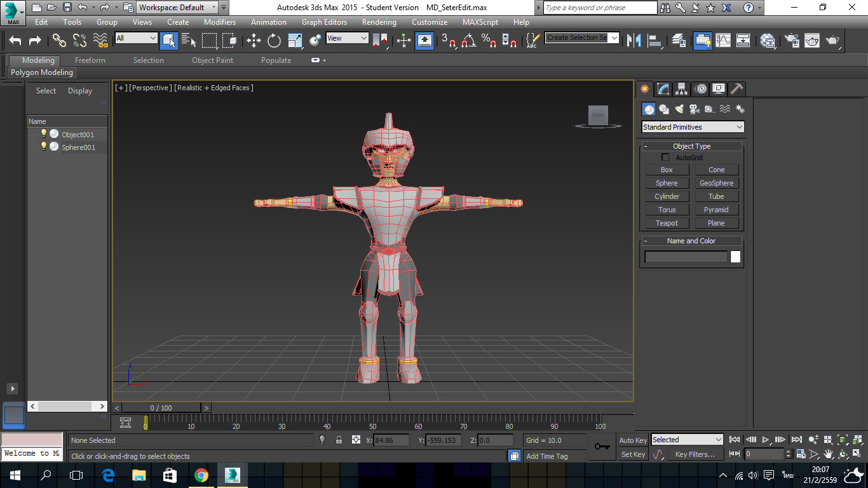Collapse the Object Type rollout
This screenshot has width=868, height=488.
[x=691, y=146]
